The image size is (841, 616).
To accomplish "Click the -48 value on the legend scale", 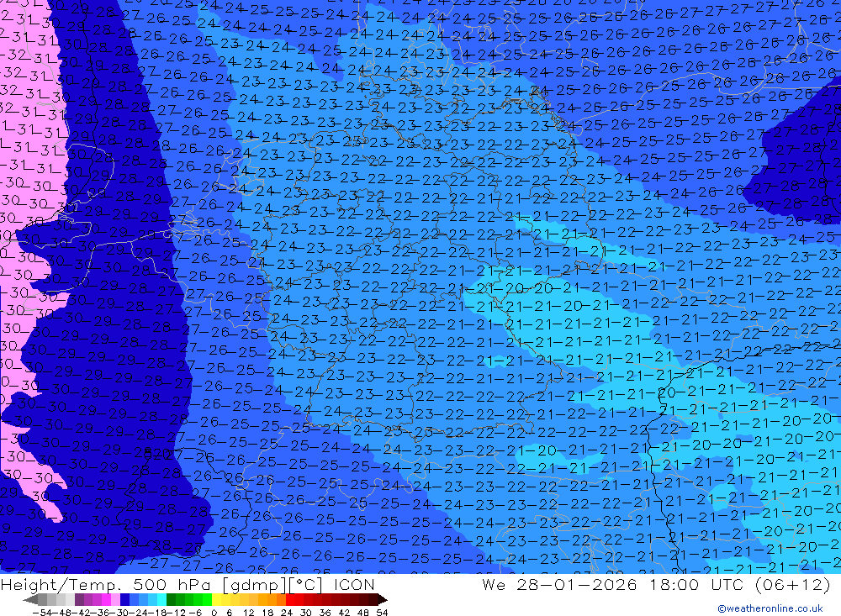I will (61, 613).
